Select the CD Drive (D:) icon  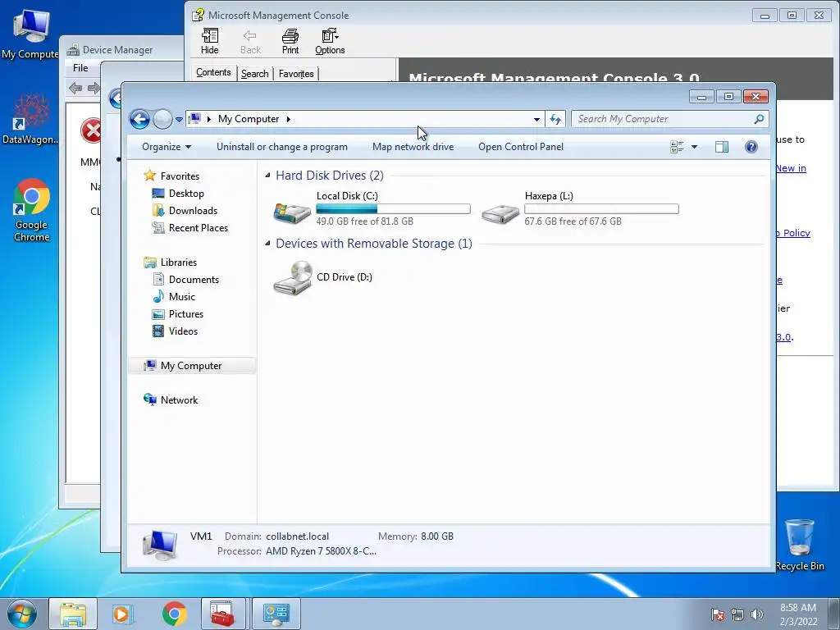(x=293, y=277)
